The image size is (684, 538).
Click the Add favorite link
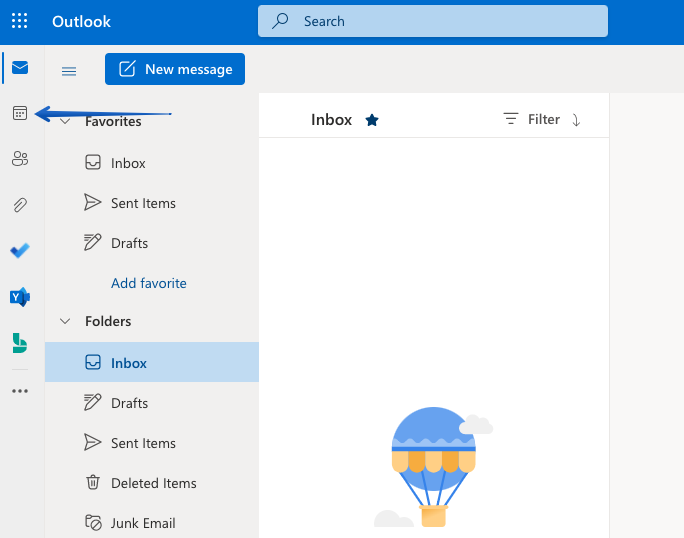coord(149,283)
